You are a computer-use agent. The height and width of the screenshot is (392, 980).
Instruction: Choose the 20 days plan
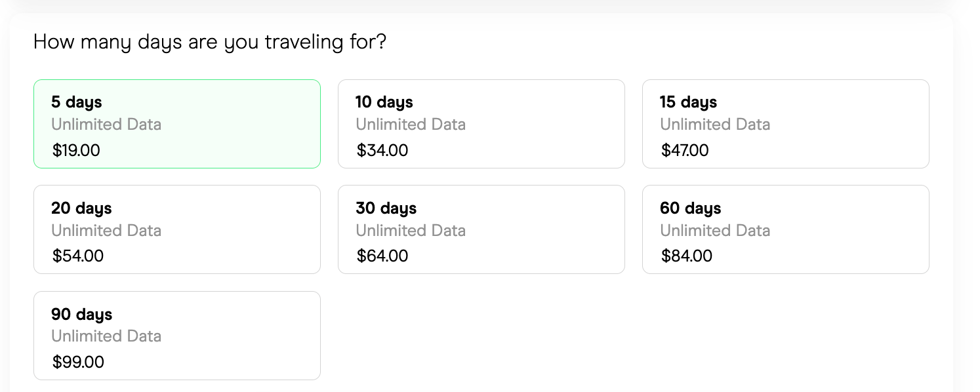click(x=176, y=229)
